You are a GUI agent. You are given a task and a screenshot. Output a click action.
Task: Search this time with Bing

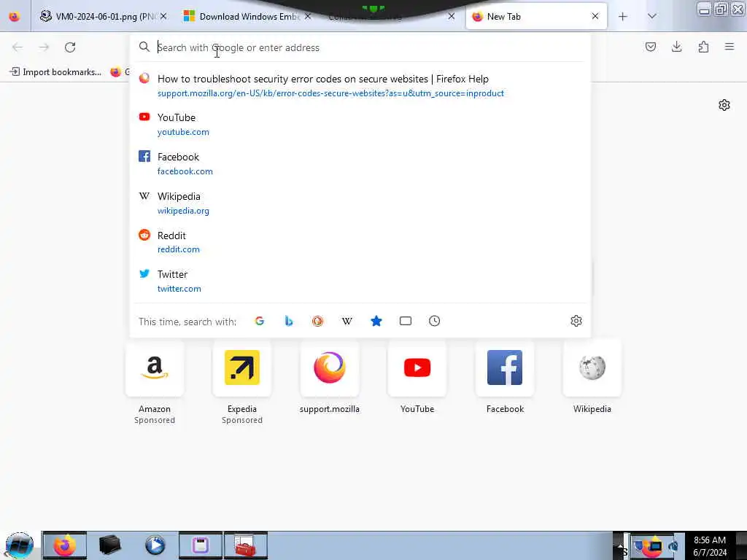(289, 321)
